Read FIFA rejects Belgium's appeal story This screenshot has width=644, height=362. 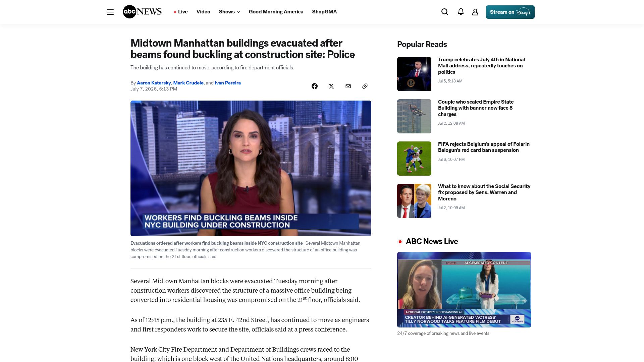pyautogui.click(x=484, y=147)
